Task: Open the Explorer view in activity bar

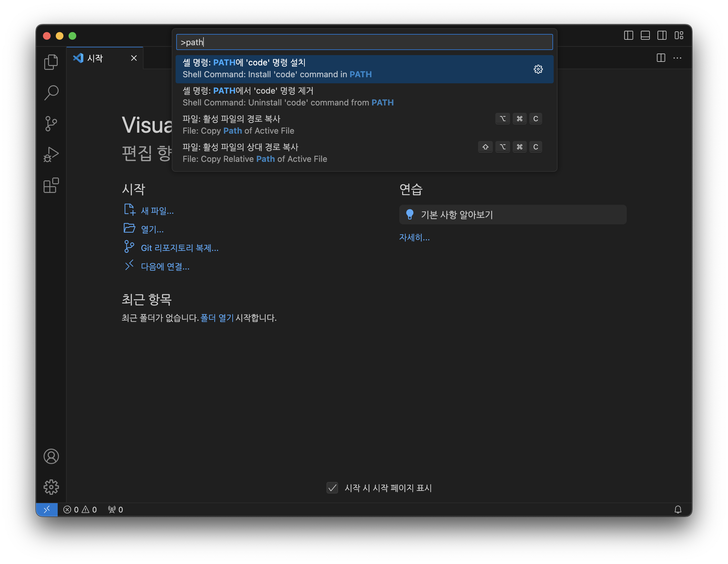Action: pos(51,62)
